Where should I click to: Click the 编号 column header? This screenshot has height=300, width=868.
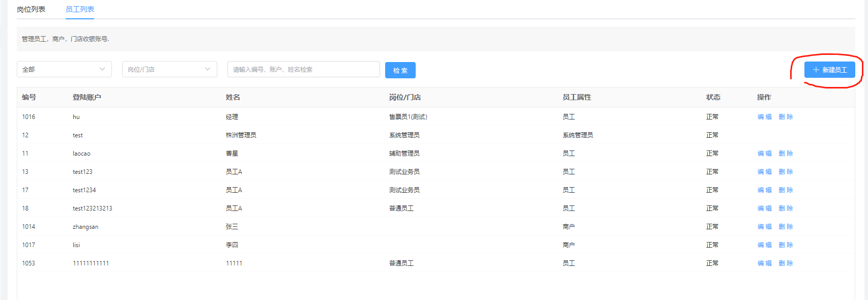29,97
